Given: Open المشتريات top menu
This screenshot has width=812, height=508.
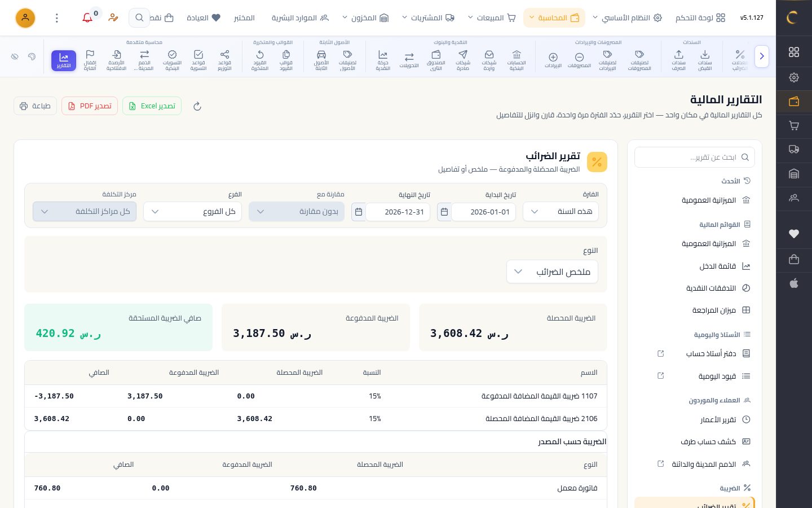Looking at the screenshot, I should click(x=429, y=18).
